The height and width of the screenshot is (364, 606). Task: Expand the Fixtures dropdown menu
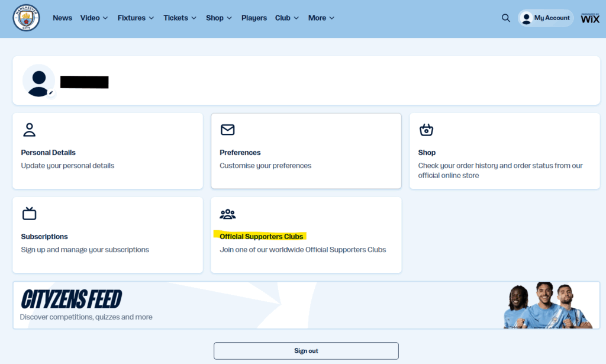click(x=136, y=18)
